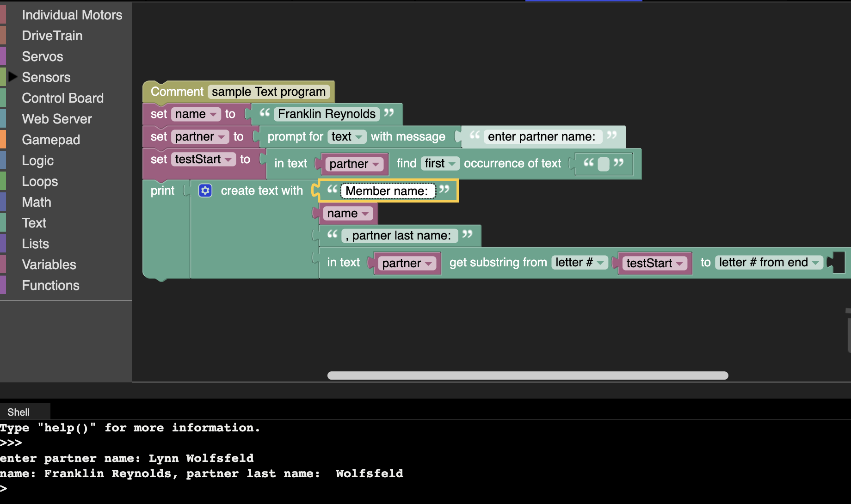Click the shell prompt line at bottom
Image resolution: width=851 pixels, height=504 pixels.
(4, 488)
